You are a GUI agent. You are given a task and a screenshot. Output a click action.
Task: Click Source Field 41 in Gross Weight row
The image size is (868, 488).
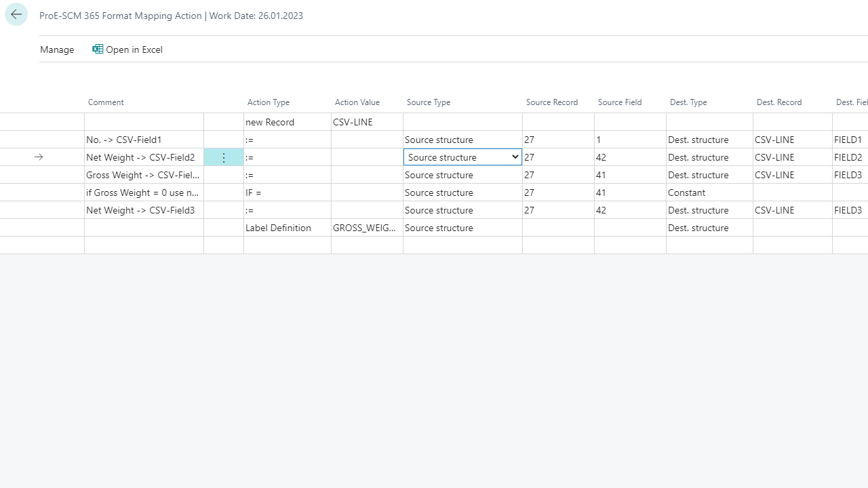click(630, 175)
